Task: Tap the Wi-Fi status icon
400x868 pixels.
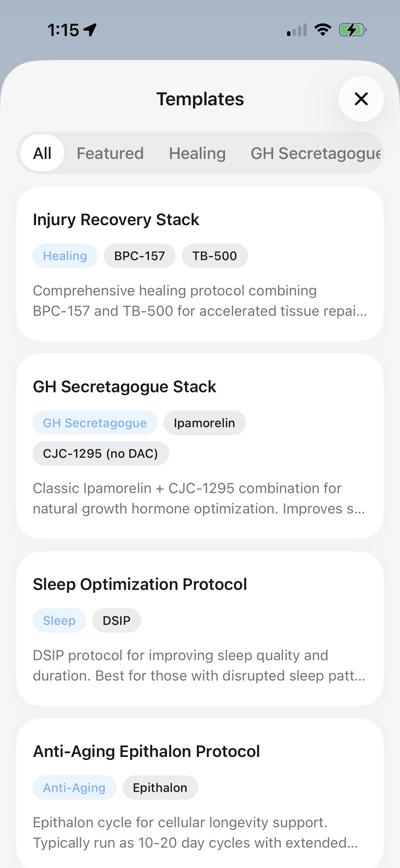Action: click(321, 30)
